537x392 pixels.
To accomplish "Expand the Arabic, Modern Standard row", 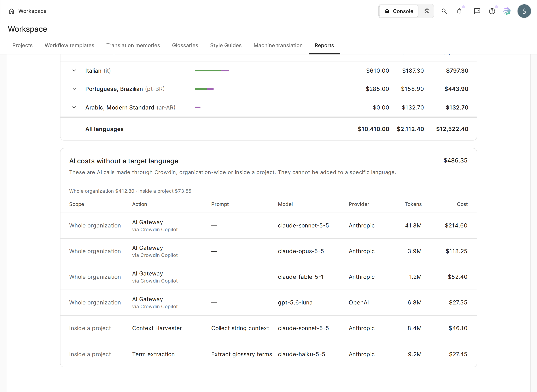I will [x=74, y=107].
